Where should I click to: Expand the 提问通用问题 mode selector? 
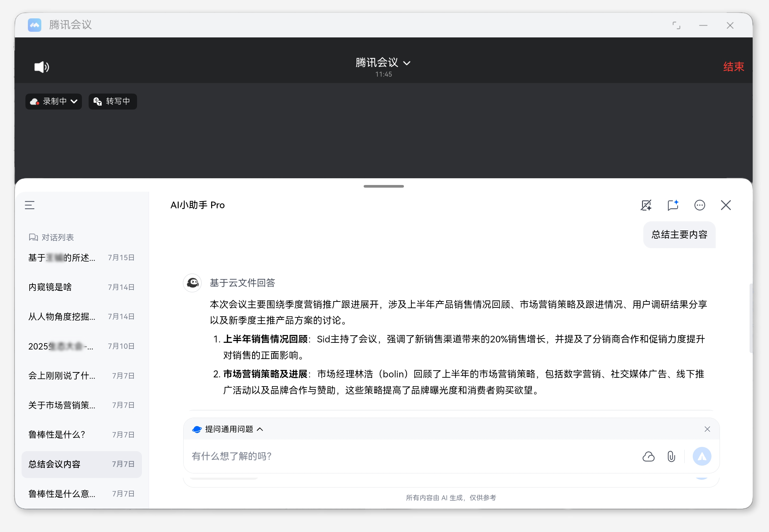click(228, 429)
